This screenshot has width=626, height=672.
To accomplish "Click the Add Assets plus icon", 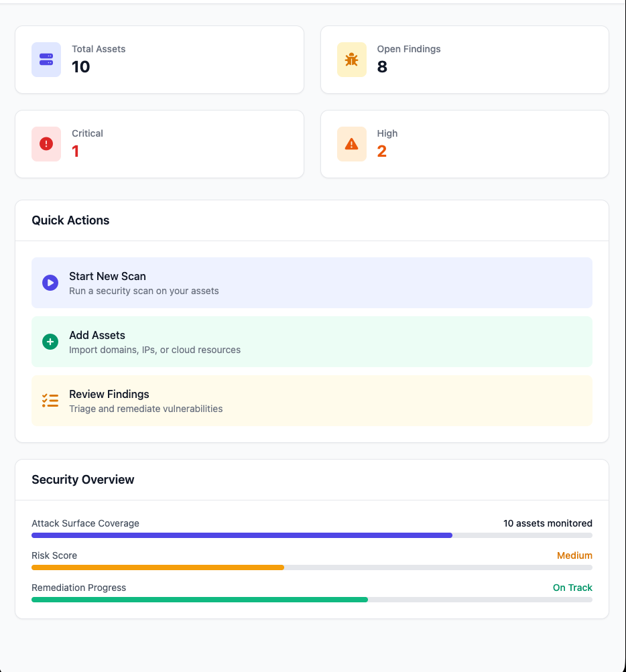I will tap(50, 342).
